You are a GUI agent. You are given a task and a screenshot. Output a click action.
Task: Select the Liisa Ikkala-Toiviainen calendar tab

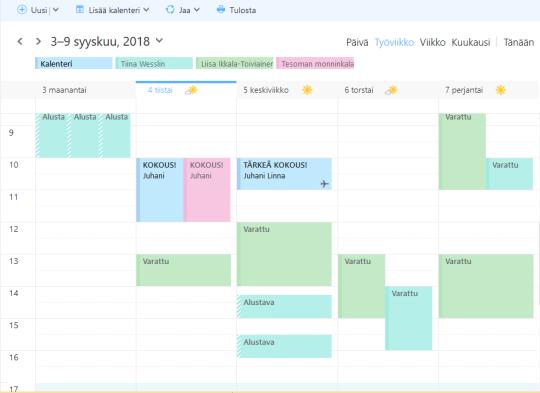tap(235, 63)
